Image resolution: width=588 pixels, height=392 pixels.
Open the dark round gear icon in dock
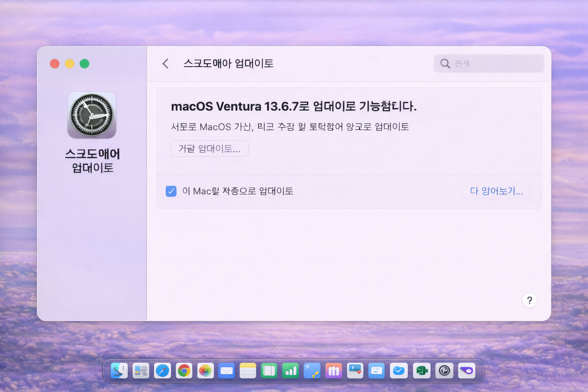pyautogui.click(x=444, y=371)
